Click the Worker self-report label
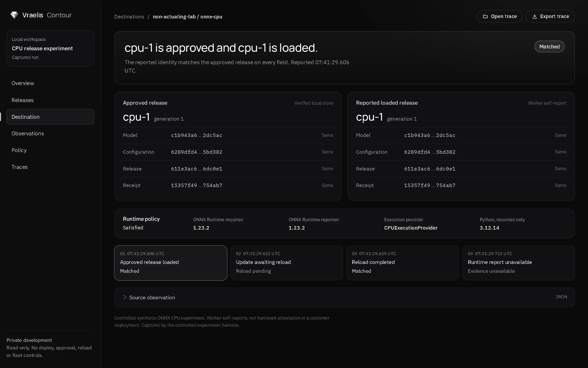The image size is (588, 368). (547, 103)
